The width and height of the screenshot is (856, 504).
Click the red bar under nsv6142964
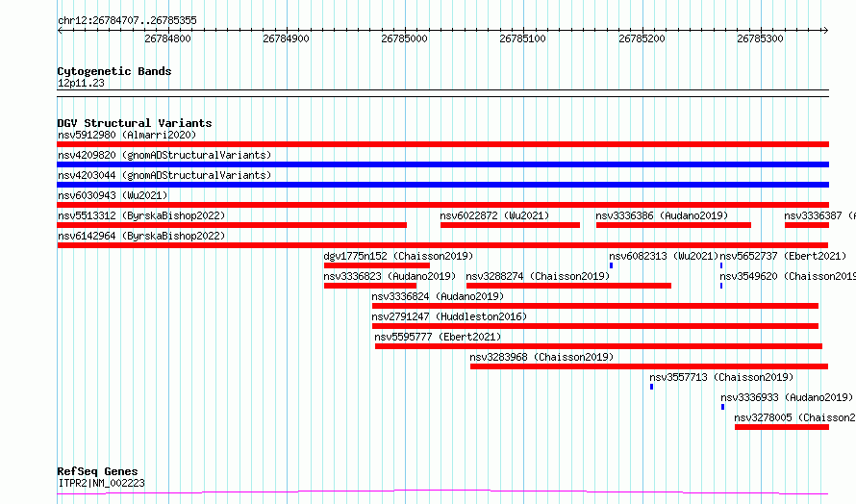point(442,245)
